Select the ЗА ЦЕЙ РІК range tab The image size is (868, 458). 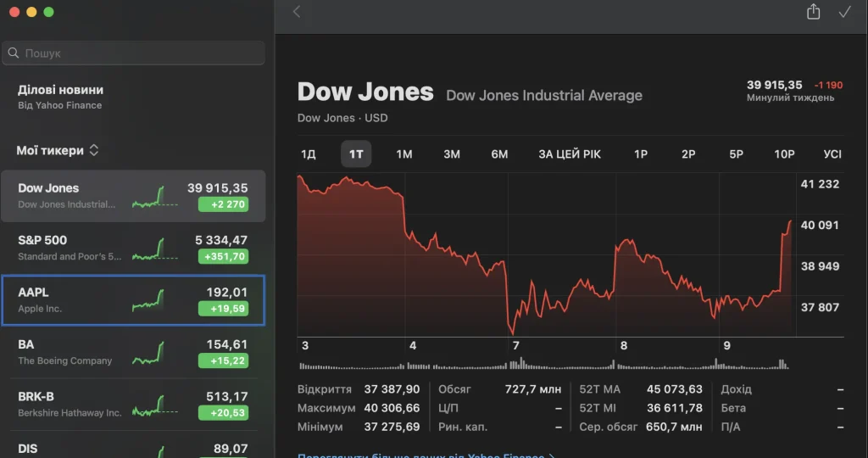click(570, 154)
